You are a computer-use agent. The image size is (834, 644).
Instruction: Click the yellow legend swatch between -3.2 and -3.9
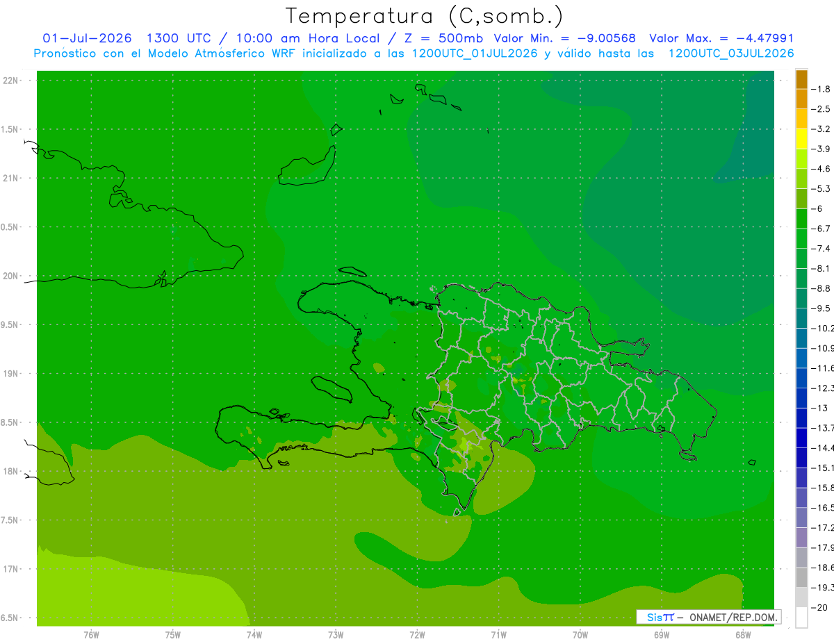pyautogui.click(x=801, y=138)
